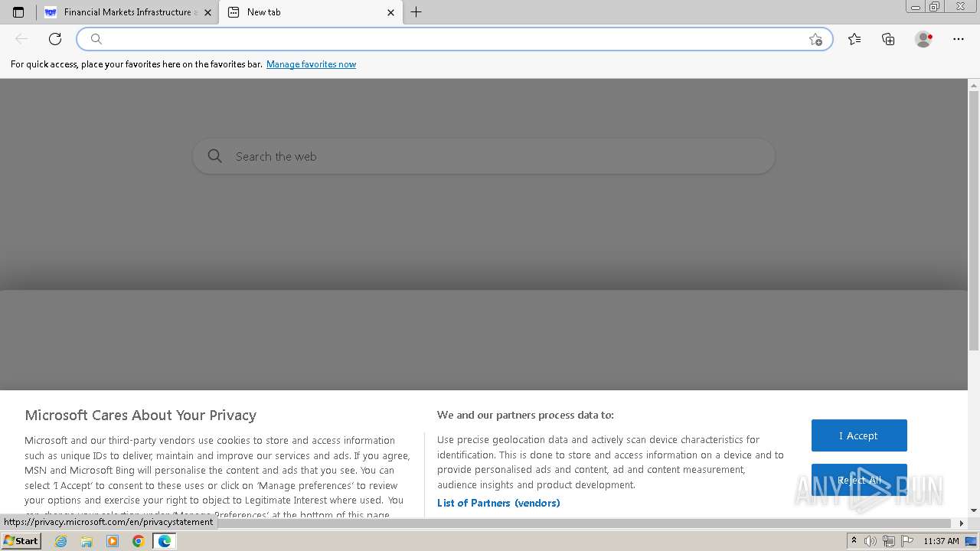Refresh the current page
This screenshot has width=980, height=551.
point(55,39)
